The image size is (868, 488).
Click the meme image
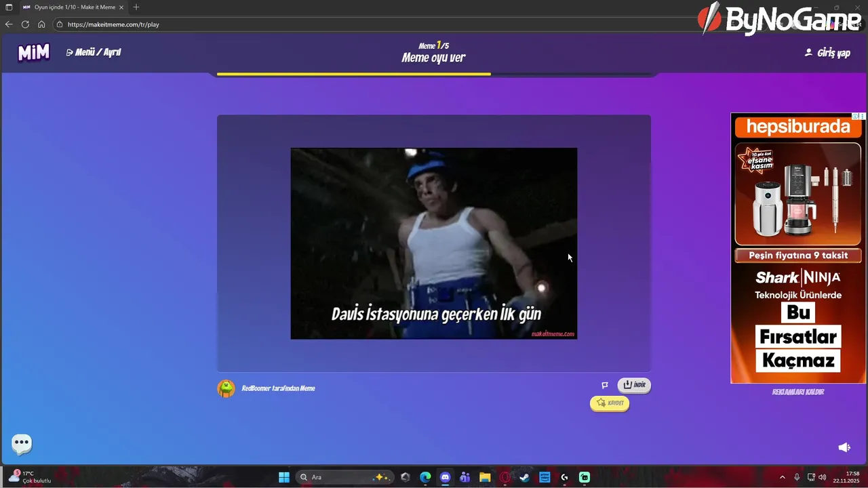tap(434, 243)
